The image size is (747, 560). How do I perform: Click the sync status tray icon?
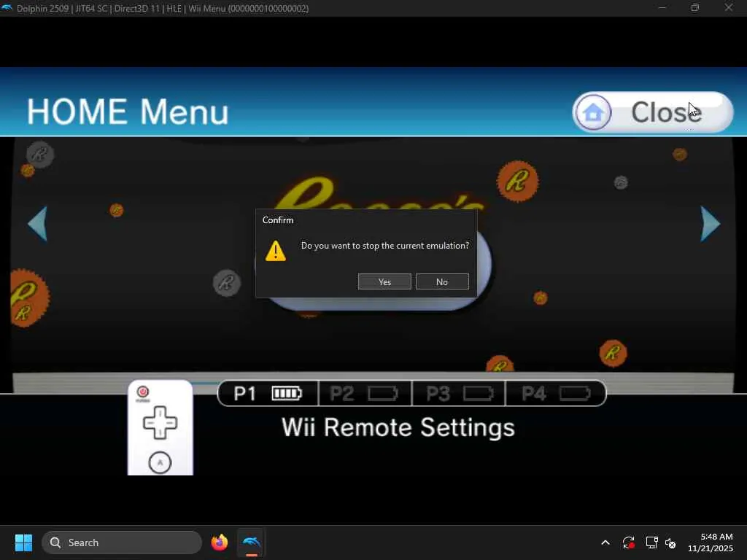[628, 542]
